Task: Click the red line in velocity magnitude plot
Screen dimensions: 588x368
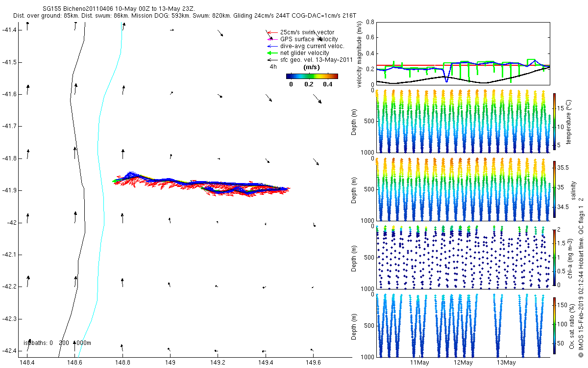Action: click(463, 65)
